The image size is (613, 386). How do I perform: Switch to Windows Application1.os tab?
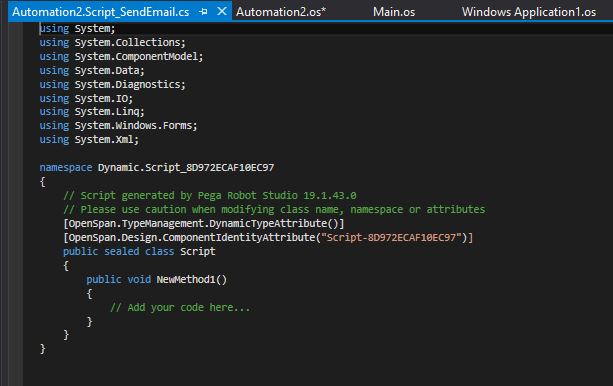point(529,12)
